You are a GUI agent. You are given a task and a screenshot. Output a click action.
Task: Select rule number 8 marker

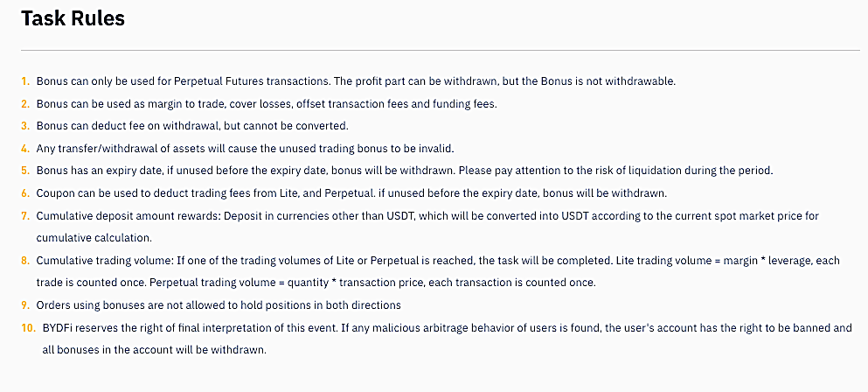(25, 261)
